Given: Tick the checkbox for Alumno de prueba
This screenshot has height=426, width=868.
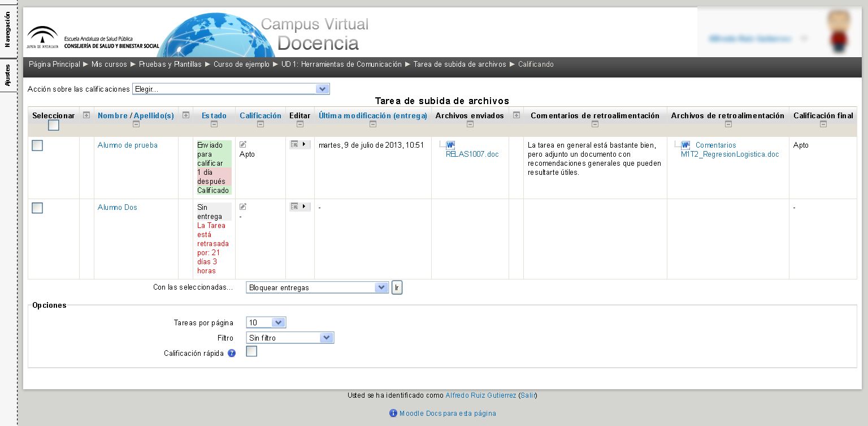Looking at the screenshot, I should coord(37,146).
